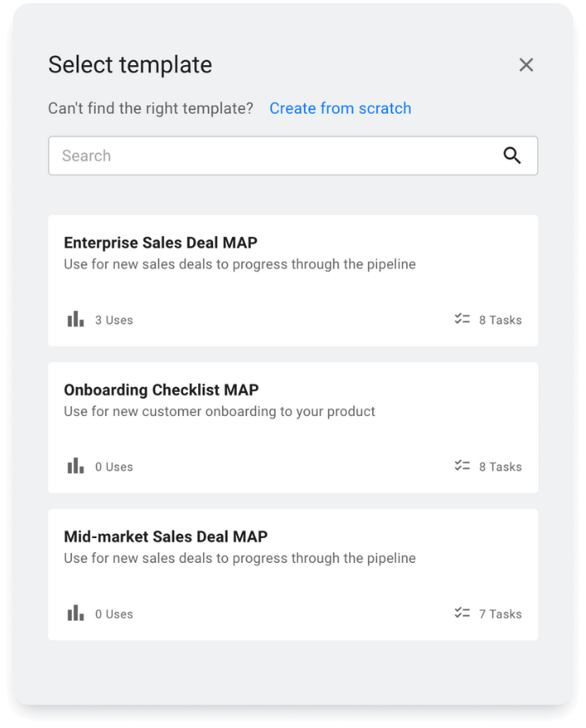This screenshot has height=728, width=586.
Task: Click the tasks checklist icon on Mid-market Sales Deal MAP
Action: pos(461,612)
